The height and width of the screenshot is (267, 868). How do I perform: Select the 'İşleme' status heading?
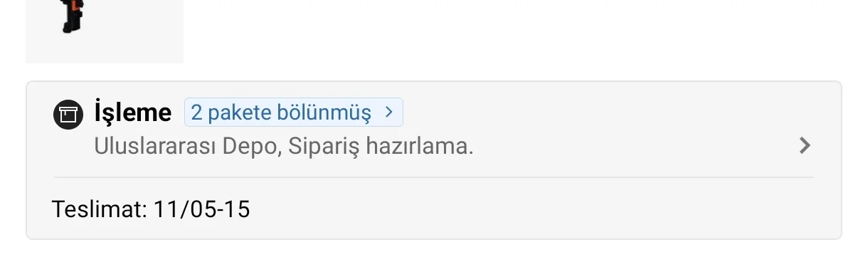132,112
